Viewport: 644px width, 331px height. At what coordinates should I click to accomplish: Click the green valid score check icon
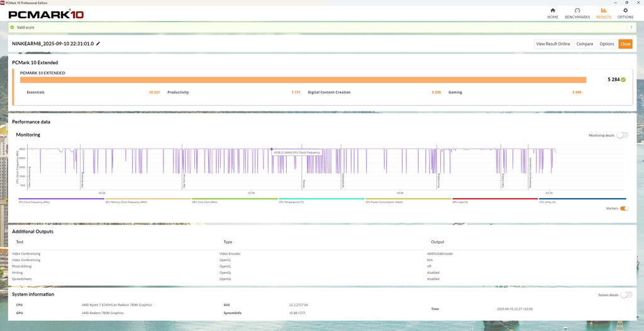tap(12, 28)
